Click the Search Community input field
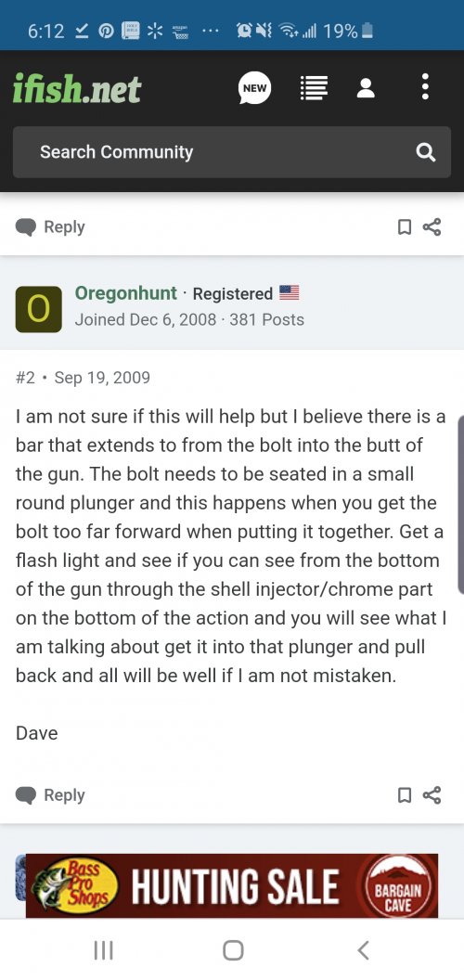This screenshot has width=464, height=980. 232,152
